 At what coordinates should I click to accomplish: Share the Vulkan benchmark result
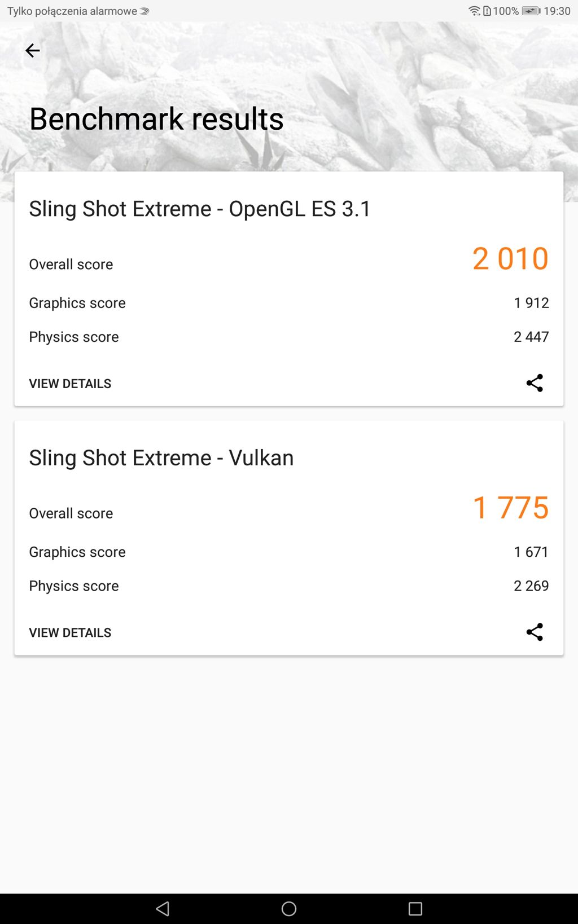pyautogui.click(x=534, y=632)
